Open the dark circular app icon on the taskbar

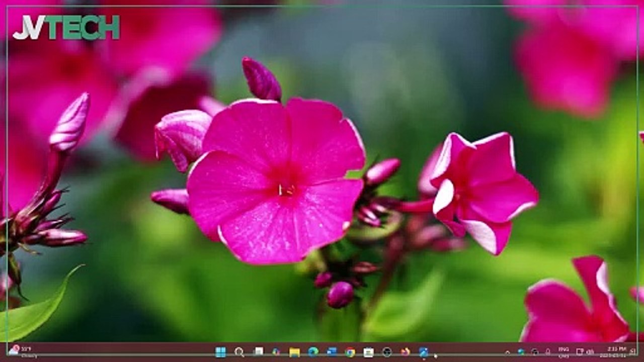[x=386, y=352]
